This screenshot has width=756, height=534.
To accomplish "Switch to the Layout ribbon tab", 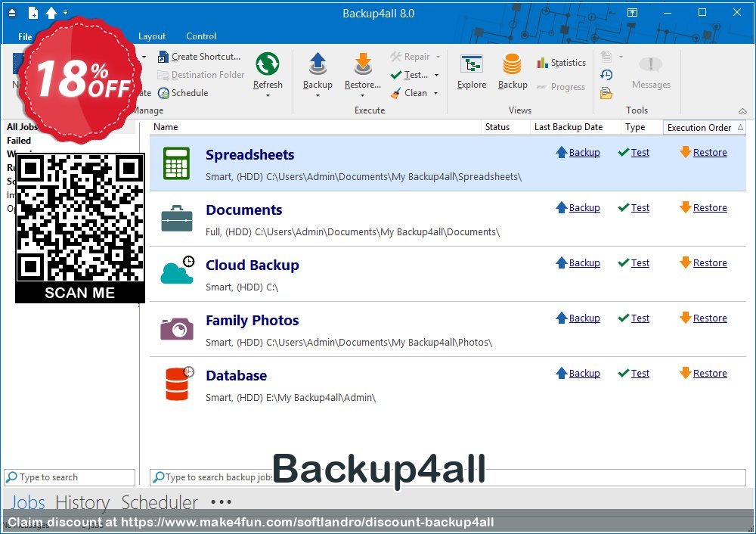I will pos(152,36).
